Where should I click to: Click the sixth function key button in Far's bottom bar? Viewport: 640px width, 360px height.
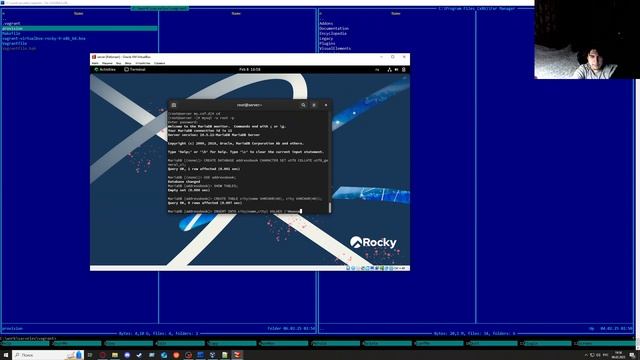pos(285,343)
